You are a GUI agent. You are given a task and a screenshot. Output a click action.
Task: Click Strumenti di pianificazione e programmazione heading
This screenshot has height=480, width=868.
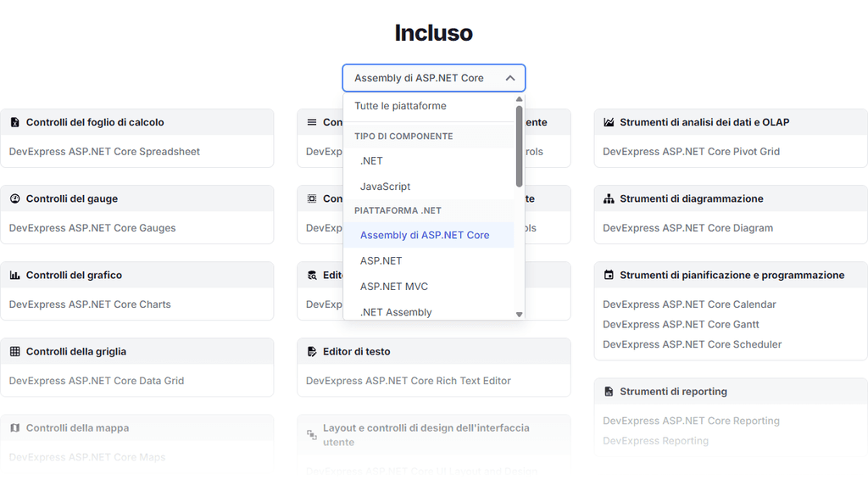[732, 275]
